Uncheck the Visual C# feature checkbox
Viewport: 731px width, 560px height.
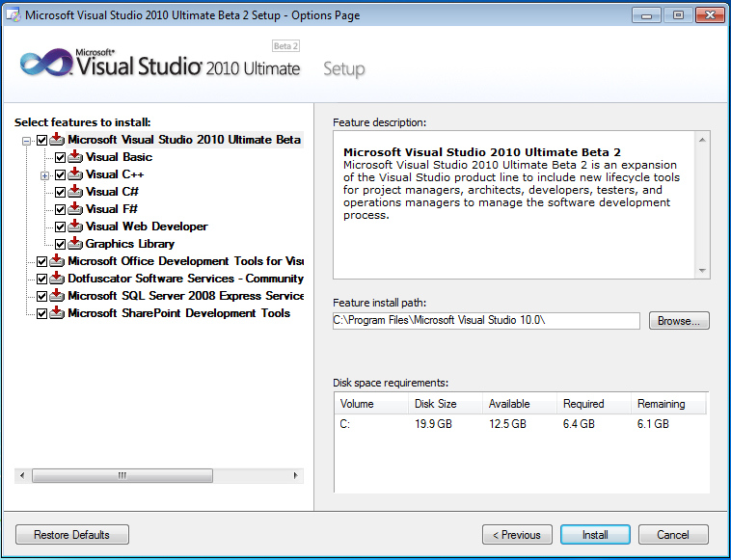(x=61, y=192)
